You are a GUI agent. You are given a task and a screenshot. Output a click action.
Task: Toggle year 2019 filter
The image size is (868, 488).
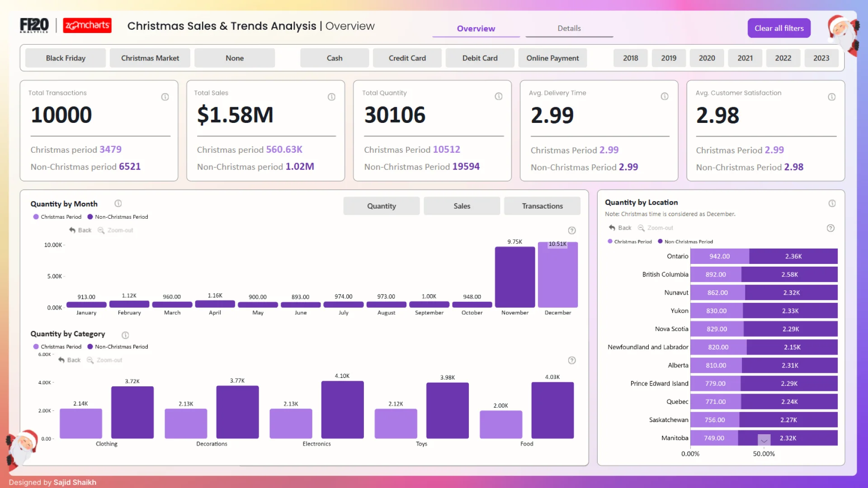tap(669, 58)
